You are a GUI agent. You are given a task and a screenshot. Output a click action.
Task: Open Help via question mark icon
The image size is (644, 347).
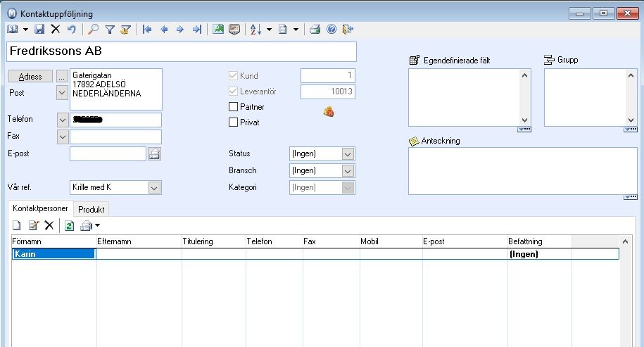point(331,30)
